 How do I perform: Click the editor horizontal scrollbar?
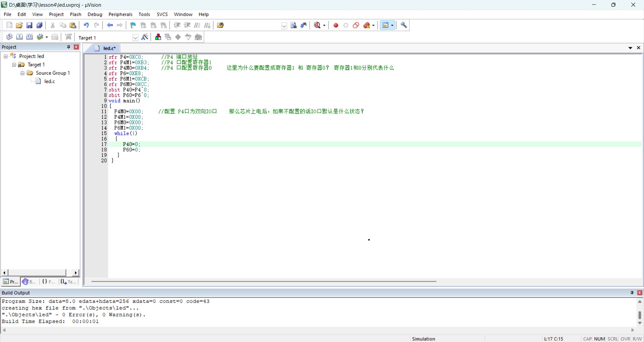pyautogui.click(x=264, y=281)
